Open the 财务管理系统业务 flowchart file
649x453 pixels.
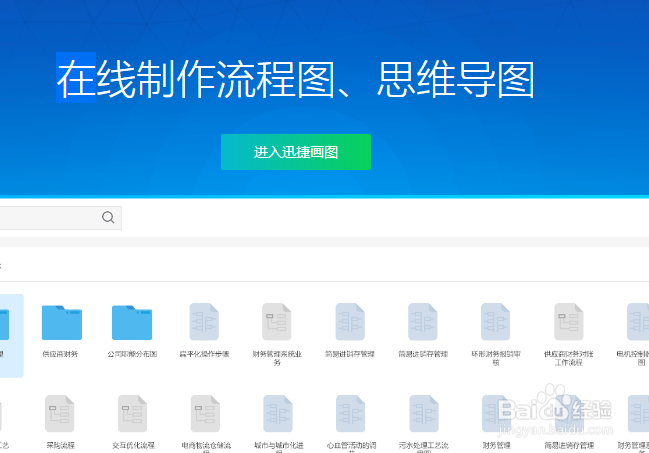click(277, 335)
